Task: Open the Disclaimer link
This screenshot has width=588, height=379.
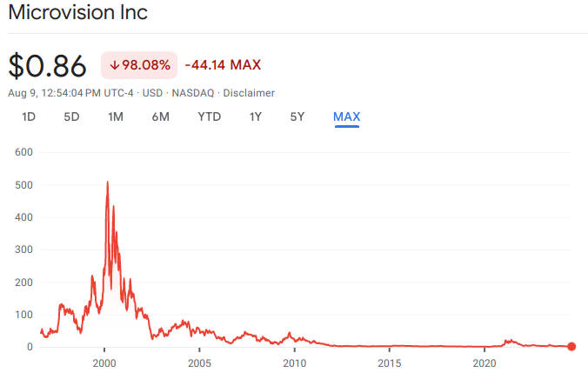Action: (249, 93)
